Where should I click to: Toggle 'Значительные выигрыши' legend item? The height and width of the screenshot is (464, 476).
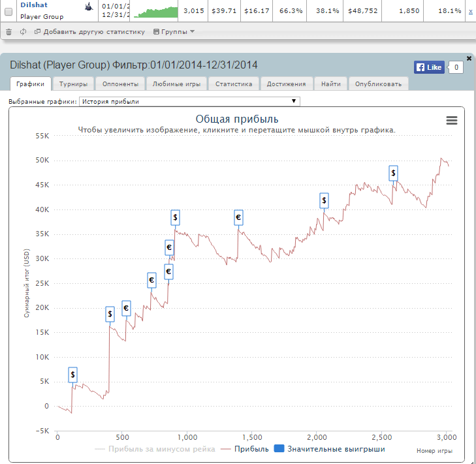coord(330,449)
